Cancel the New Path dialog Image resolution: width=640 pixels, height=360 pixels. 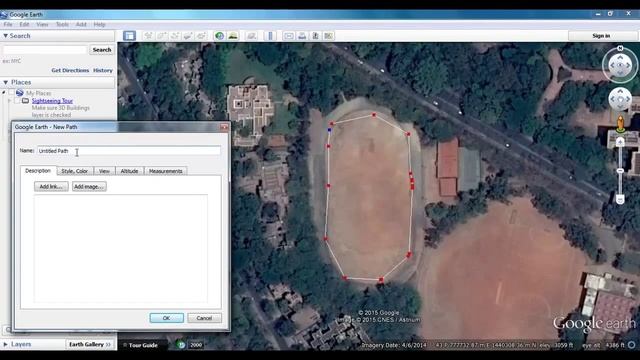[x=204, y=318]
